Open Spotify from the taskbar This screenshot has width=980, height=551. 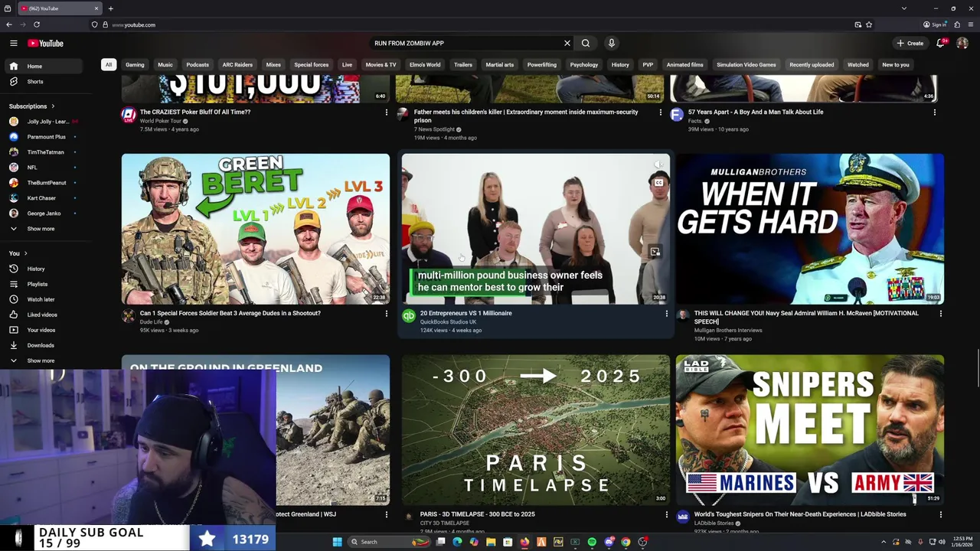[x=592, y=542]
